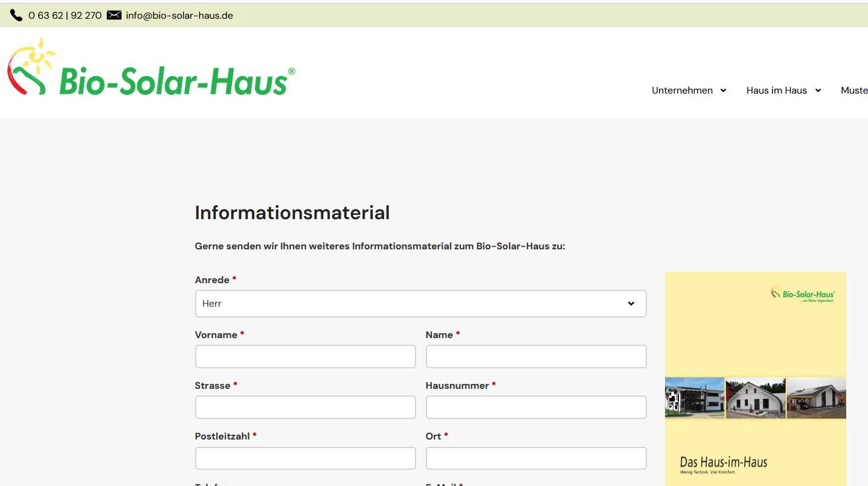The width and height of the screenshot is (868, 486).
Task: Open the Anrede dropdown showing Herr
Action: click(x=420, y=304)
